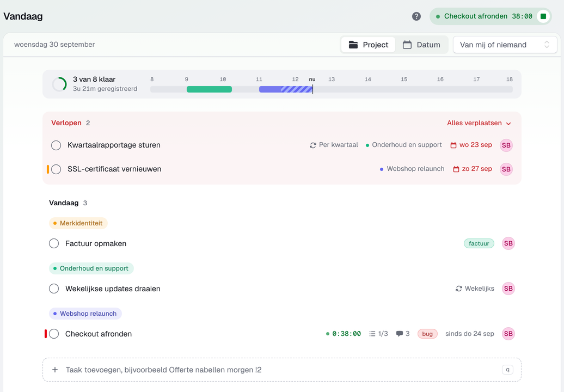
Task: Open the Kwartaalrapportage sturen task title
Action: [114, 145]
